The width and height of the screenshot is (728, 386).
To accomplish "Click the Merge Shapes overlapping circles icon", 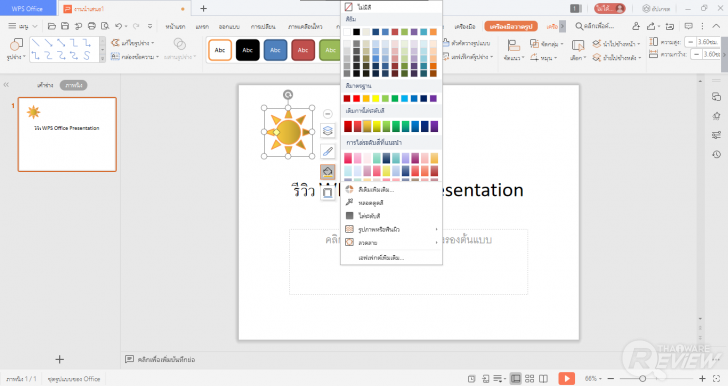I will tap(180, 44).
